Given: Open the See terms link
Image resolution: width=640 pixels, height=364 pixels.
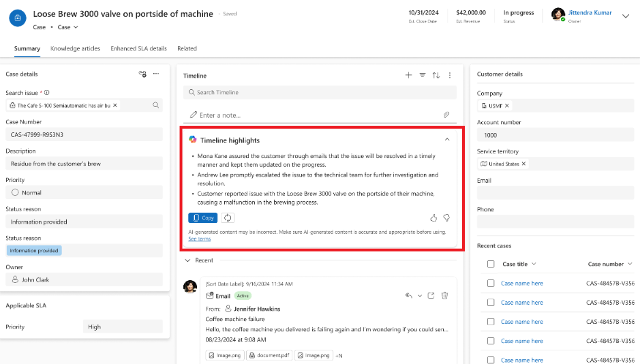Looking at the screenshot, I should (199, 239).
